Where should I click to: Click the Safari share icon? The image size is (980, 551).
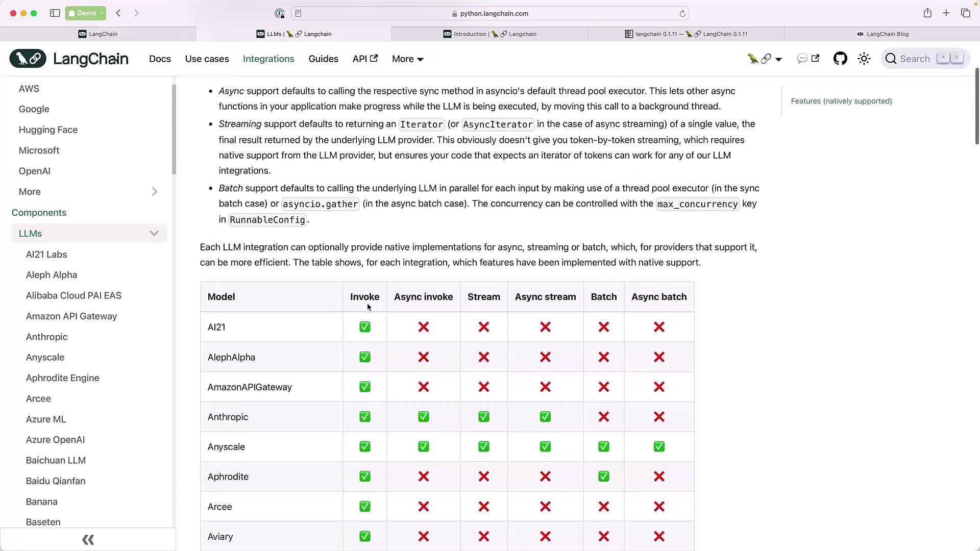pyautogui.click(x=927, y=13)
